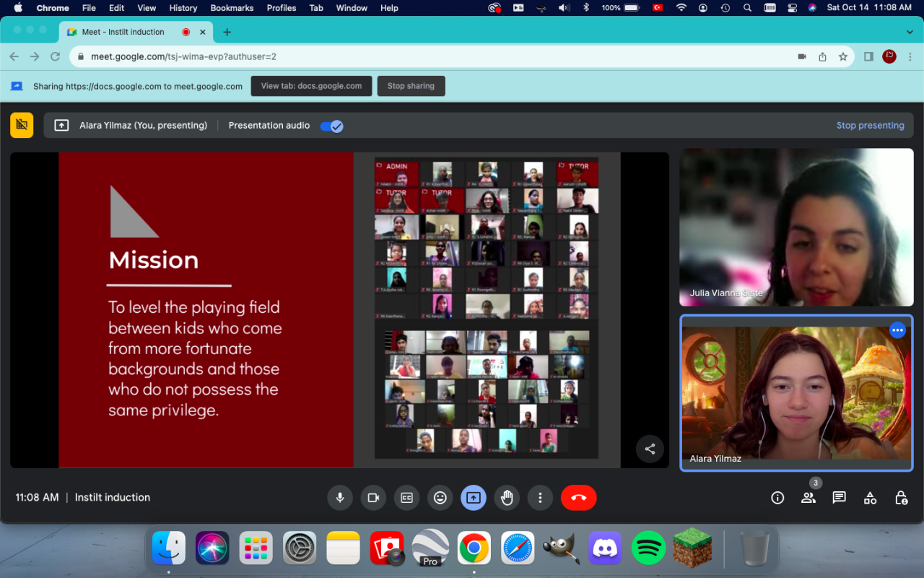
Task: Select the Meet - Instilt induction tab
Action: (x=123, y=32)
